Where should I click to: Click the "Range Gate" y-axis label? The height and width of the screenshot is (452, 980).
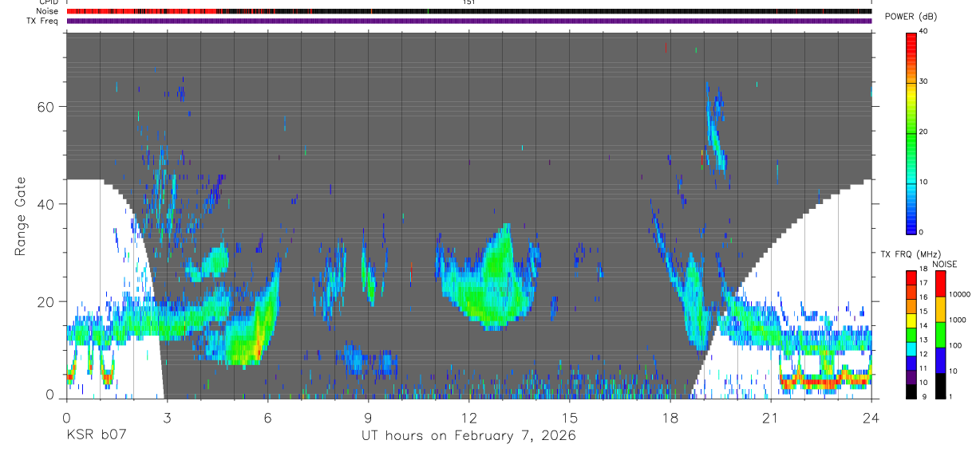coord(21,218)
